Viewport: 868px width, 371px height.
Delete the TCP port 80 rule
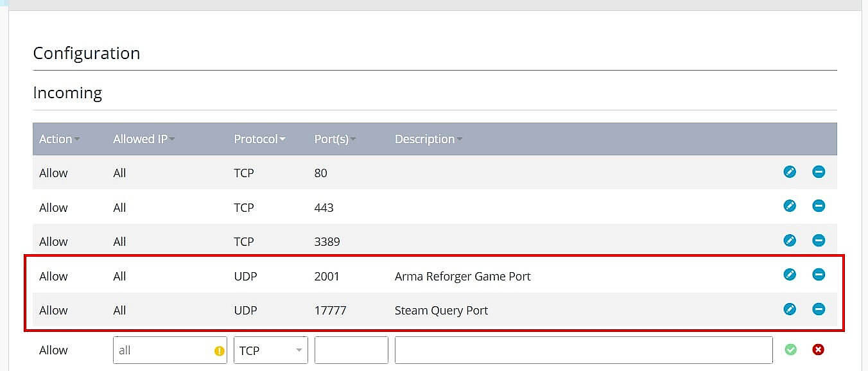(819, 172)
